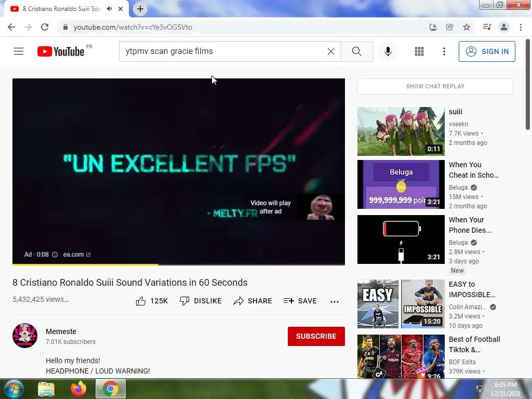This screenshot has width=532, height=399.
Task: Click the SIGN IN button
Action: tap(487, 51)
